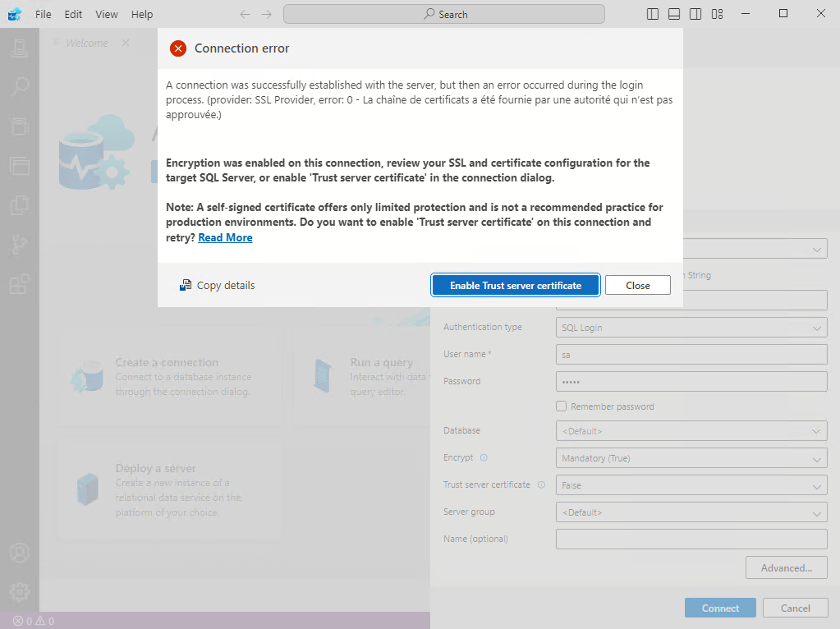Open the Source Control sidebar icon

pyautogui.click(x=19, y=245)
